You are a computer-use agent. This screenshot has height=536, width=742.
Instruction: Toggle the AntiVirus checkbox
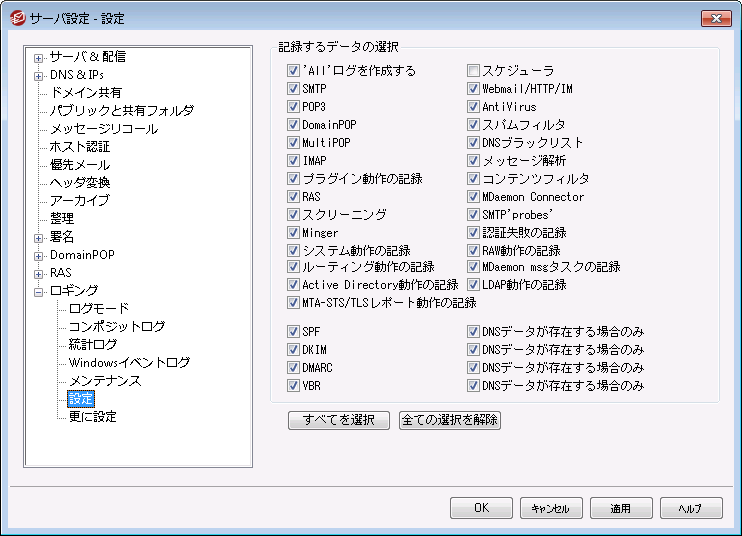point(473,106)
